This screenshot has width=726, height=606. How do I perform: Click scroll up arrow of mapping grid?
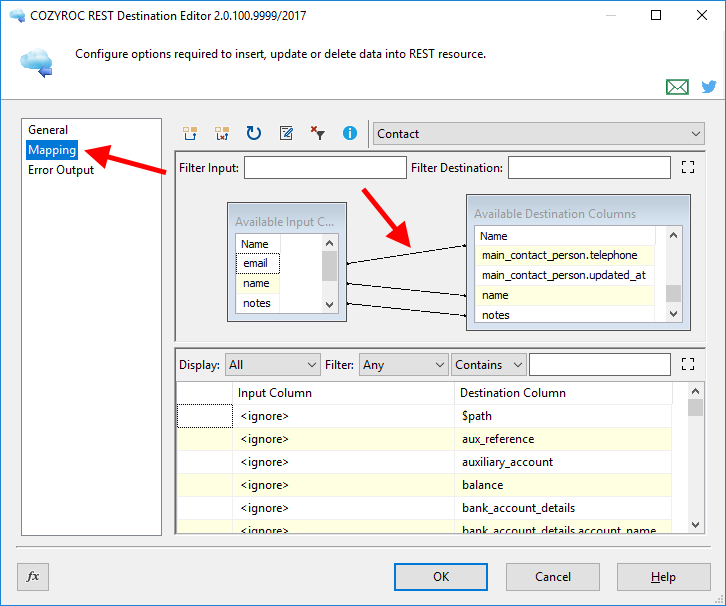[695, 391]
